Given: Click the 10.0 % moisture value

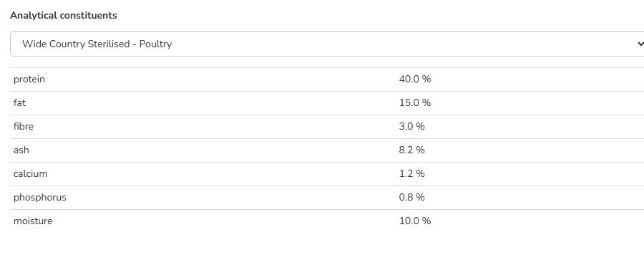Looking at the screenshot, I should pos(415,221).
